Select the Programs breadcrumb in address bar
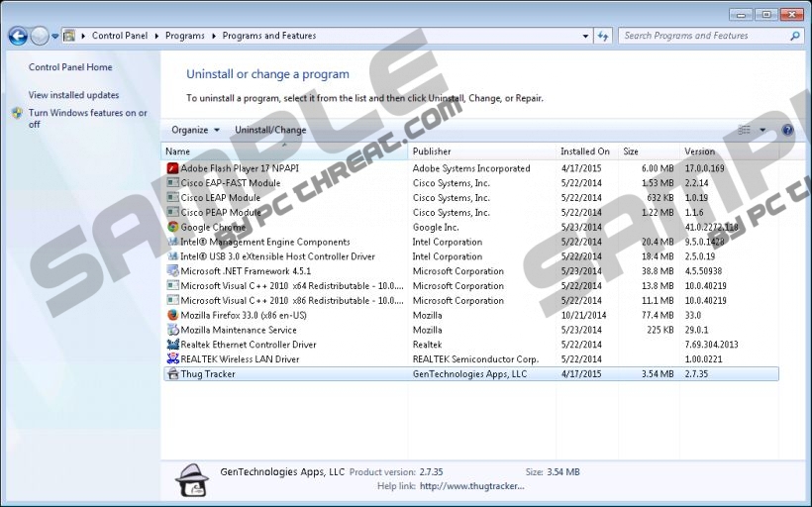812x507 pixels. pos(184,37)
